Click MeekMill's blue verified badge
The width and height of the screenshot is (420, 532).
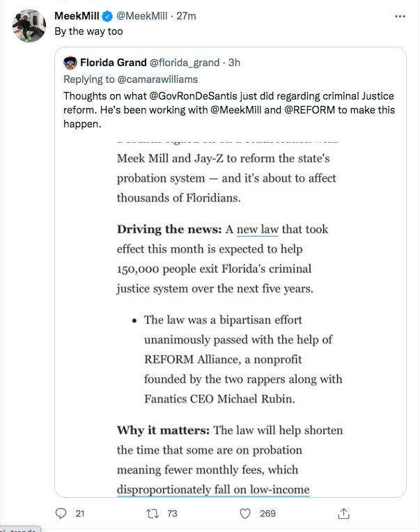[x=107, y=16]
